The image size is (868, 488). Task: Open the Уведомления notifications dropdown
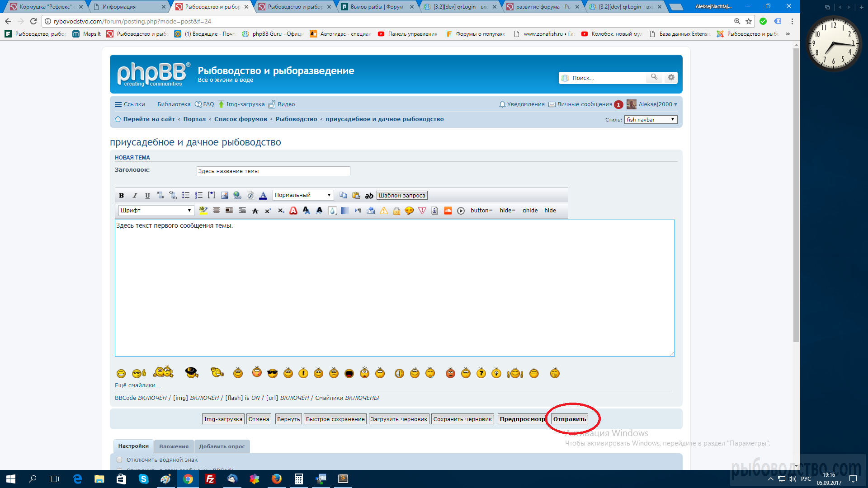point(522,104)
